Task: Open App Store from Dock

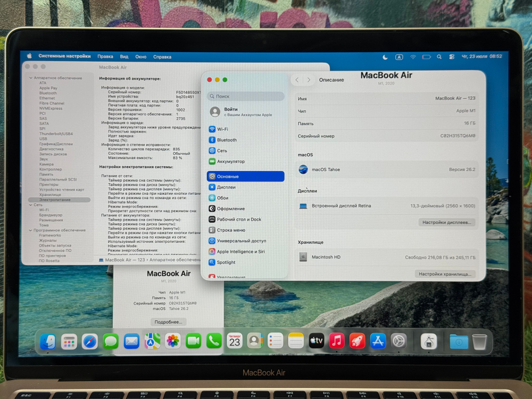Action: coord(378,342)
